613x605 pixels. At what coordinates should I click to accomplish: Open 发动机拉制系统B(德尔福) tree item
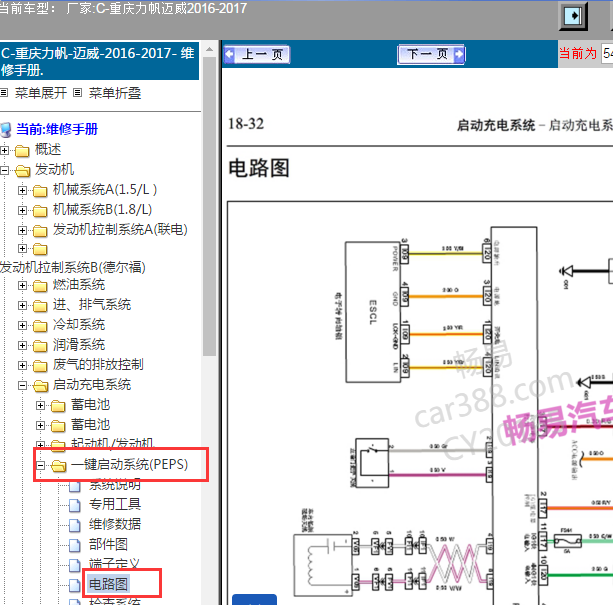coord(73,267)
